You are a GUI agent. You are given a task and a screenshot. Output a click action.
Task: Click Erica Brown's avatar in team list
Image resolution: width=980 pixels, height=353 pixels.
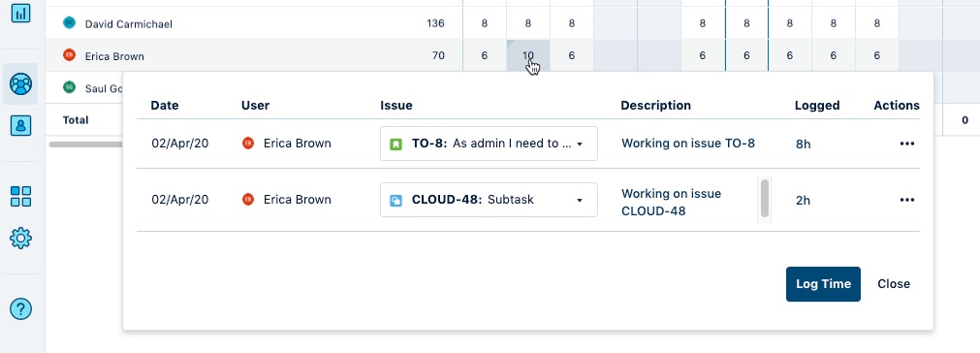(70, 55)
